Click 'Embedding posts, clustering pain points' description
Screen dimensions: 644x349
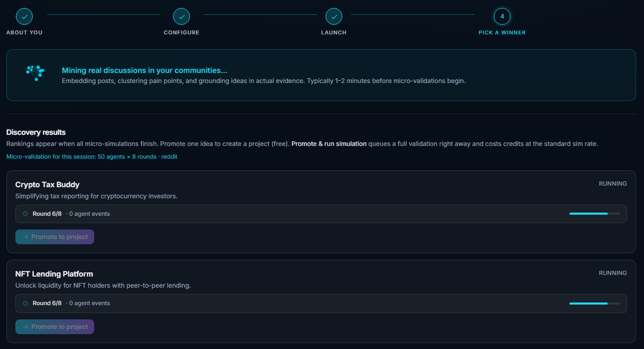[x=264, y=81]
